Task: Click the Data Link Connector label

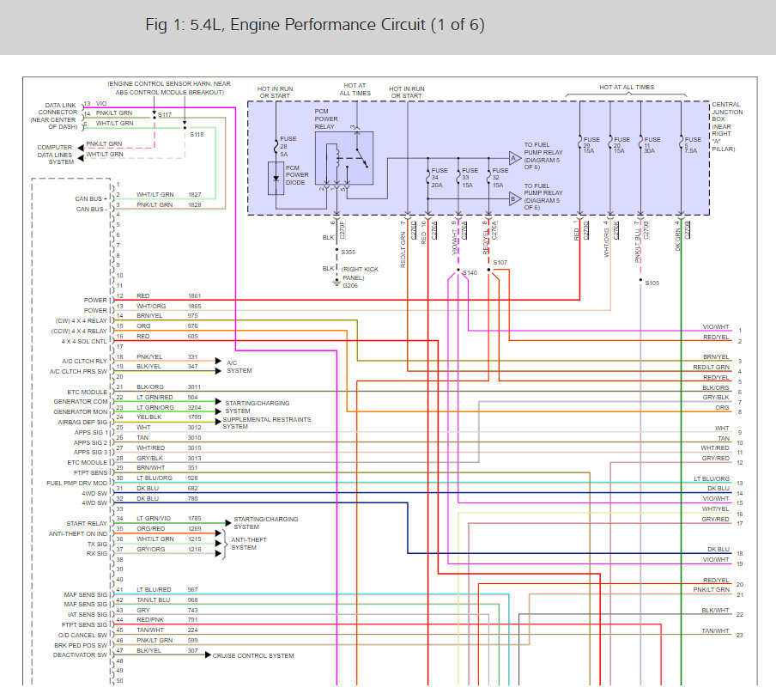Action: tap(54, 116)
